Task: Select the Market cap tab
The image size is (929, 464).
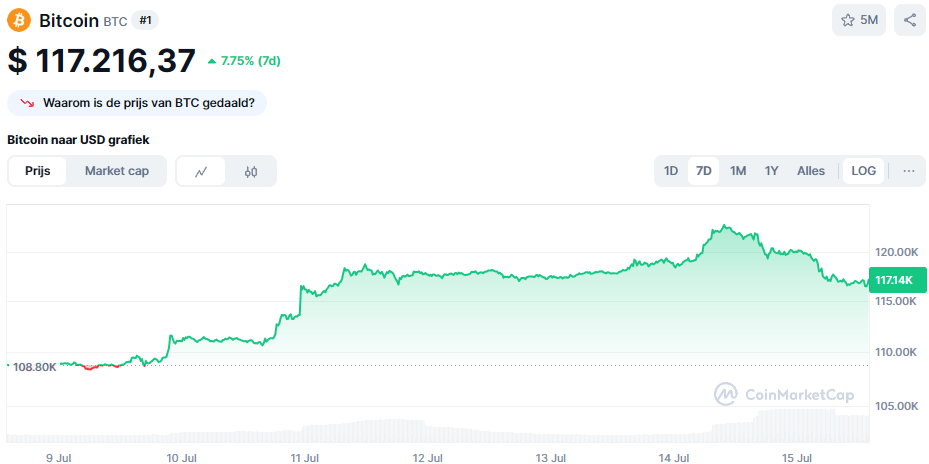Action: [117, 171]
